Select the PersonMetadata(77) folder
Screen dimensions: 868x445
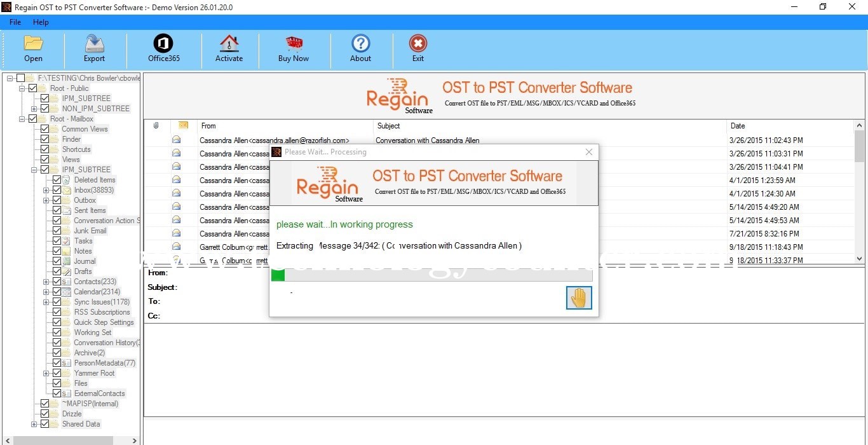tap(104, 363)
